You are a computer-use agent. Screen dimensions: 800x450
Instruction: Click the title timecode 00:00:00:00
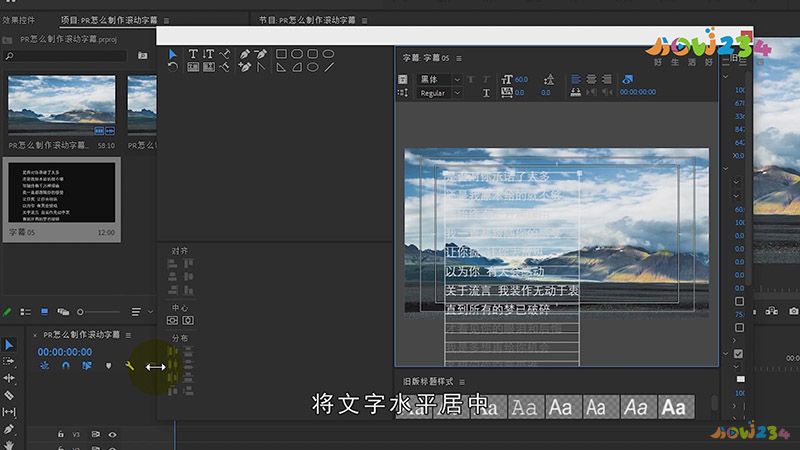pos(638,92)
